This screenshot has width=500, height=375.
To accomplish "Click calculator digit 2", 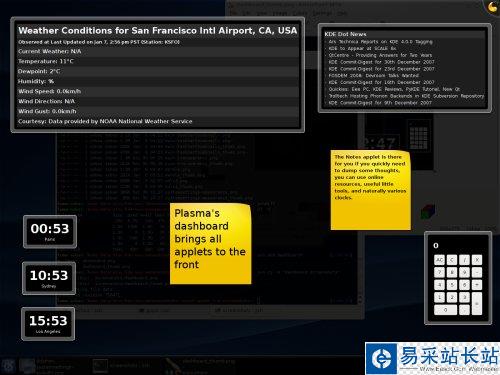I will (x=452, y=297).
